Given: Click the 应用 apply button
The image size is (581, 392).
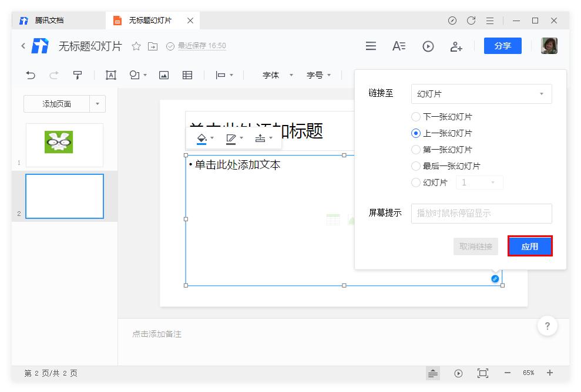Looking at the screenshot, I should tap(530, 246).
